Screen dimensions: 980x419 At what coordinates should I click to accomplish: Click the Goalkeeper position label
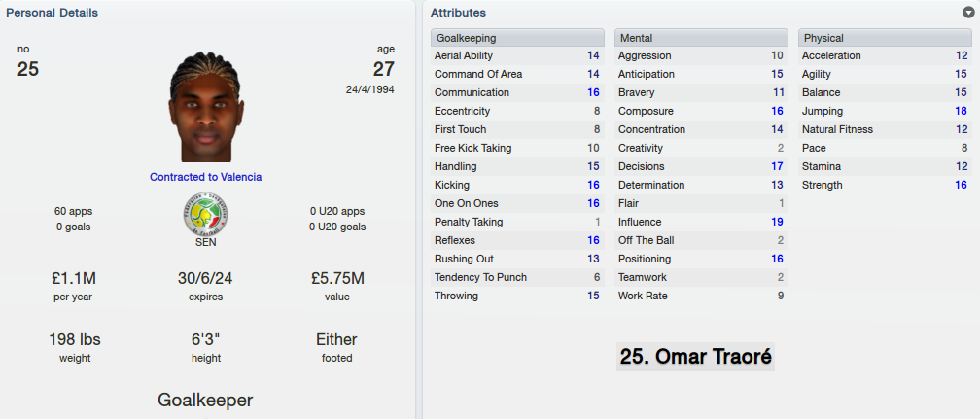point(206,401)
